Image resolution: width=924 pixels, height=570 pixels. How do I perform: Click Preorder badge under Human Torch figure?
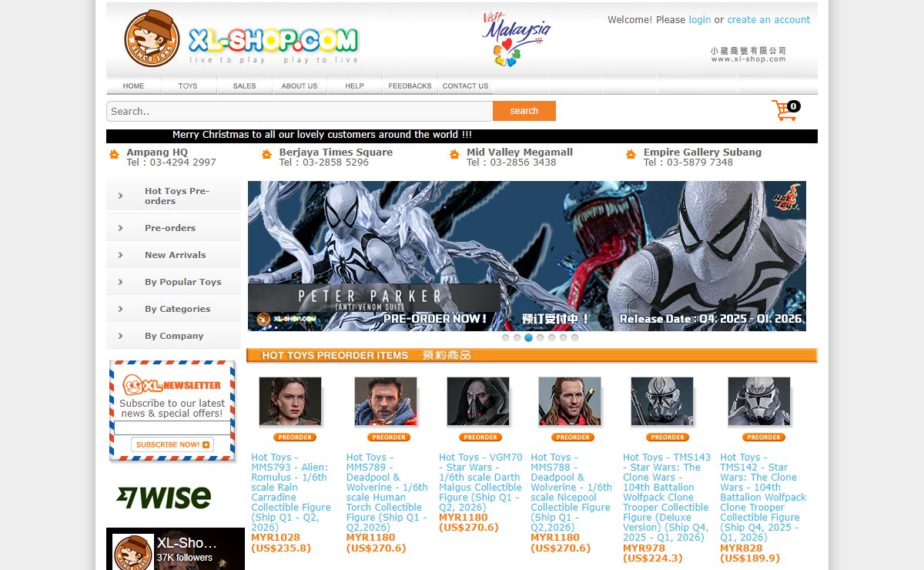389,438
